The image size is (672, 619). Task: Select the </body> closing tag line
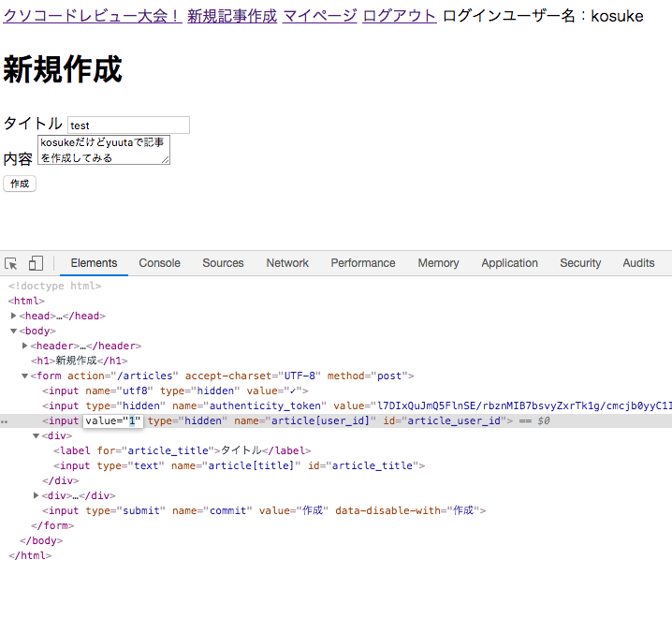click(x=41, y=540)
